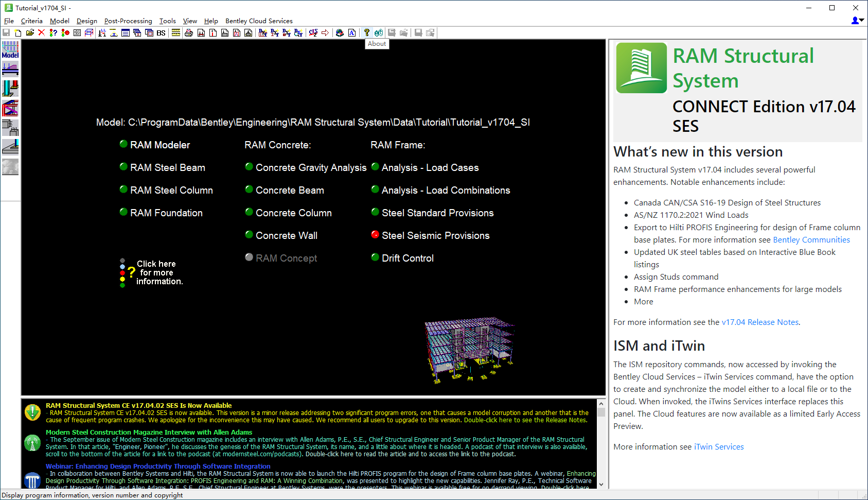868x500 pixels.
Task: Open the Tools menu
Action: pos(168,21)
